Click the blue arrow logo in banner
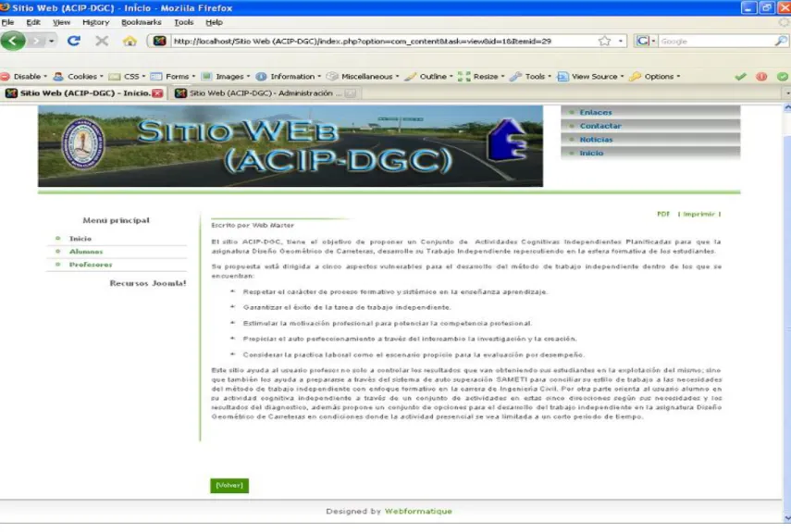Viewport: 791px width, 532px height. point(506,141)
